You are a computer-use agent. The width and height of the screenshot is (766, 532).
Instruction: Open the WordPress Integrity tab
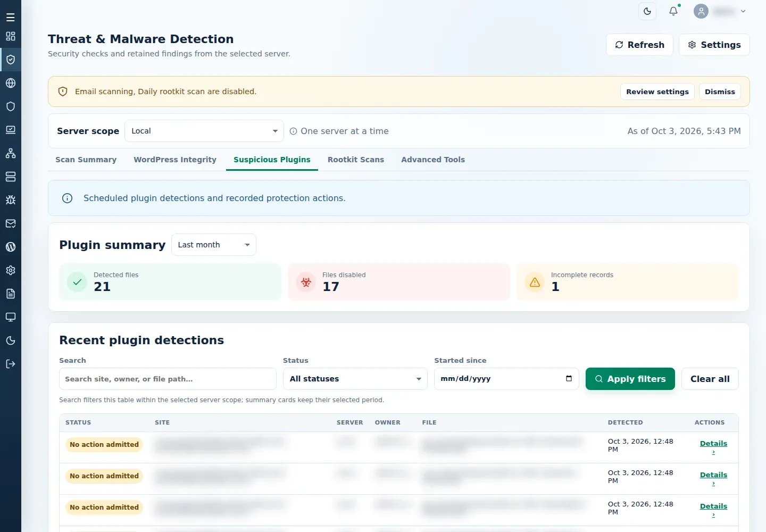pyautogui.click(x=175, y=160)
